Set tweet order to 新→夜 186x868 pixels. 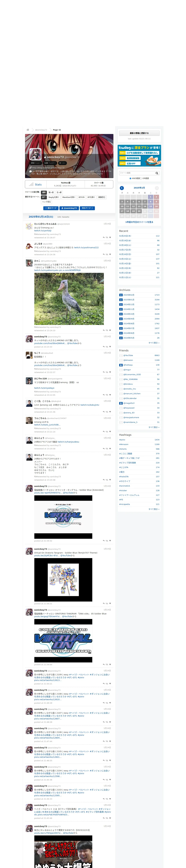51,192
